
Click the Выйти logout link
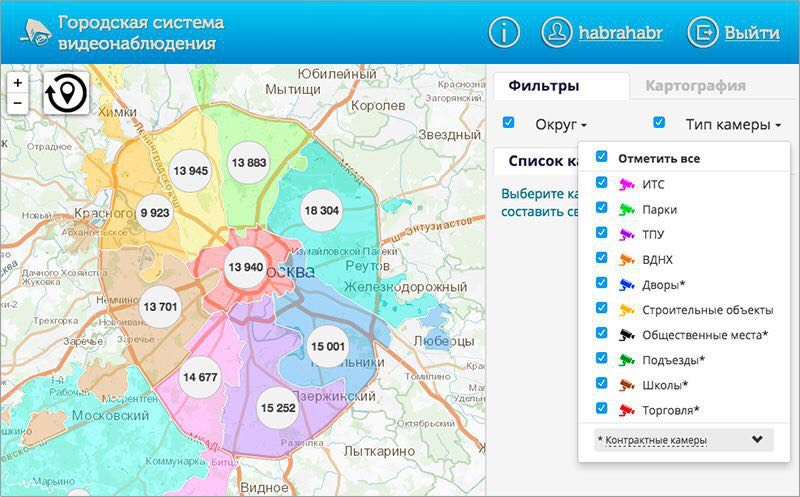(x=752, y=33)
